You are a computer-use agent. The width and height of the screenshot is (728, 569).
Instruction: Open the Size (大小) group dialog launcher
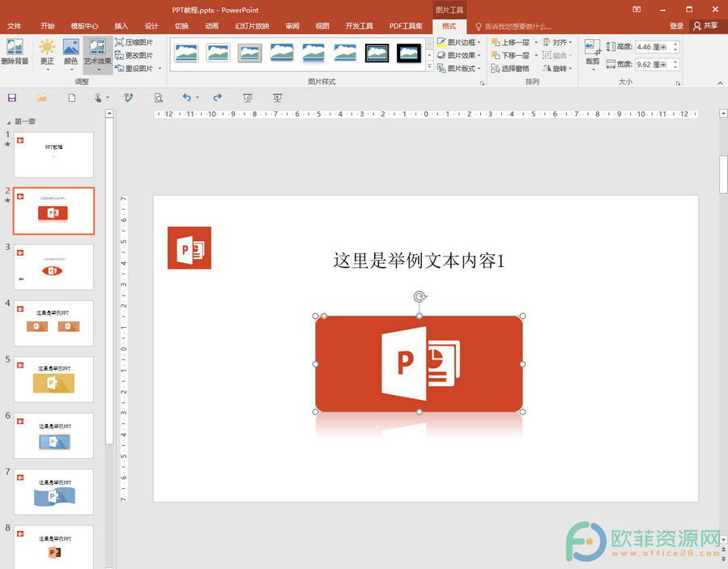679,83
